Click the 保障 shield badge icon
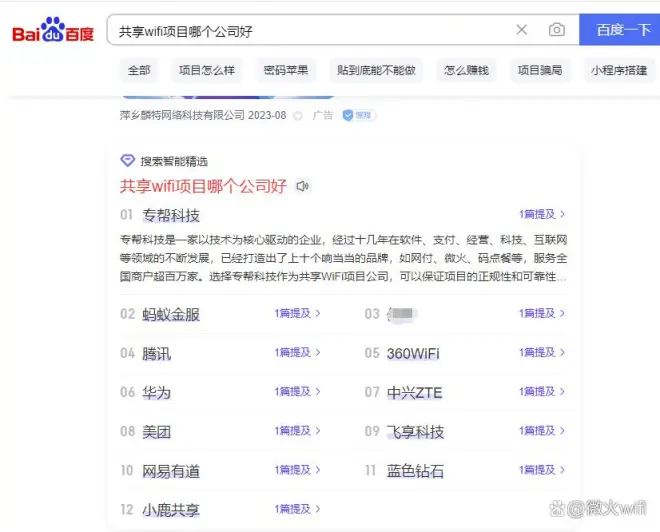 pyautogui.click(x=358, y=115)
